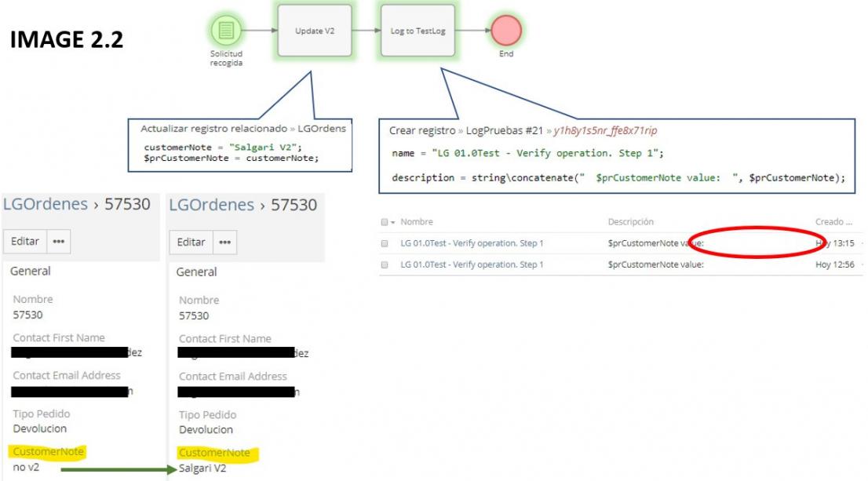
Task: Check the box for the Hoy 13:15 log row
Action: pyautogui.click(x=385, y=244)
